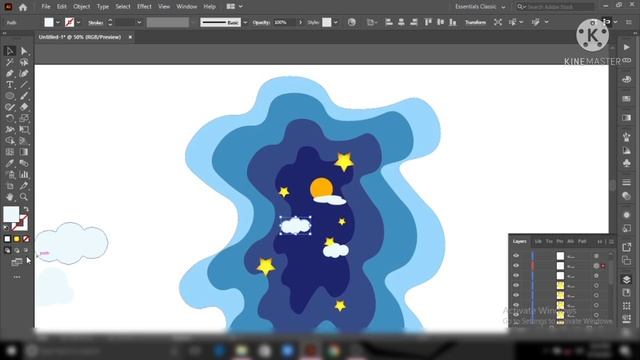This screenshot has width=640, height=360.
Task: Select the Artboard tool
Action: (x=10, y=186)
